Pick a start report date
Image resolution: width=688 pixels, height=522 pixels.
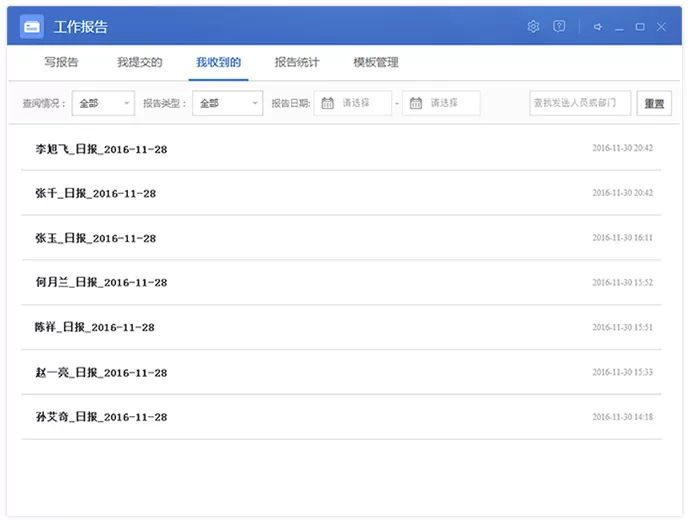coord(353,103)
